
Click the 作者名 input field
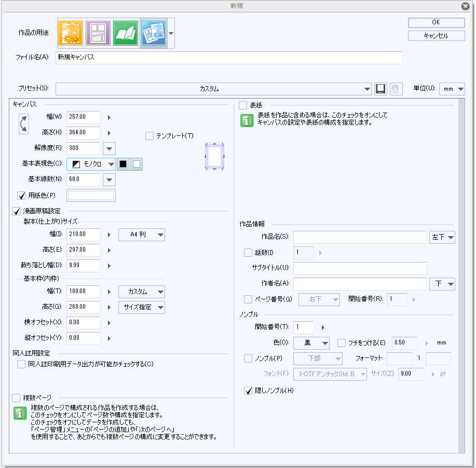click(x=360, y=284)
